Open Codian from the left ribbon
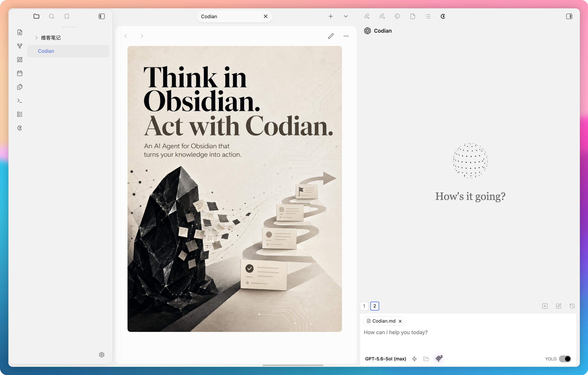 20,128
